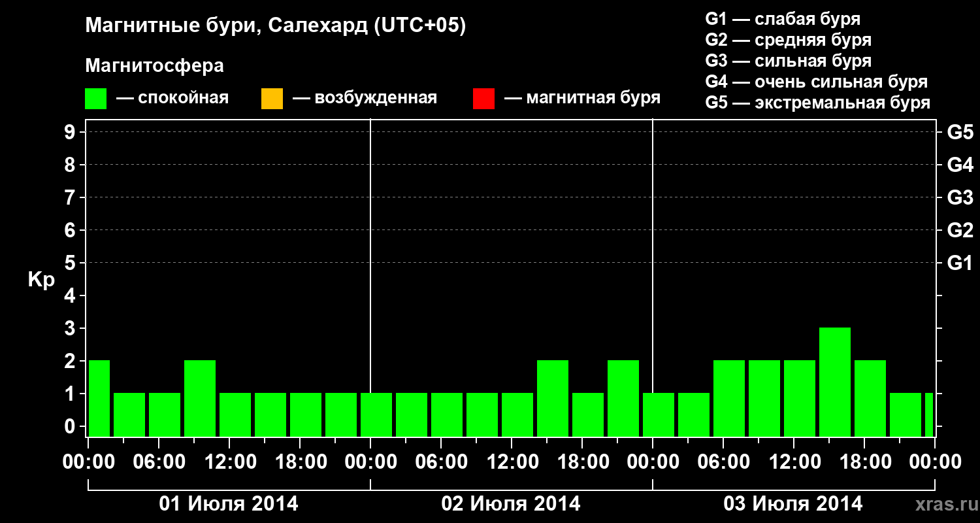Click the date label '03 Июля 2014'
Screen dimensions: 980x523
click(x=793, y=504)
